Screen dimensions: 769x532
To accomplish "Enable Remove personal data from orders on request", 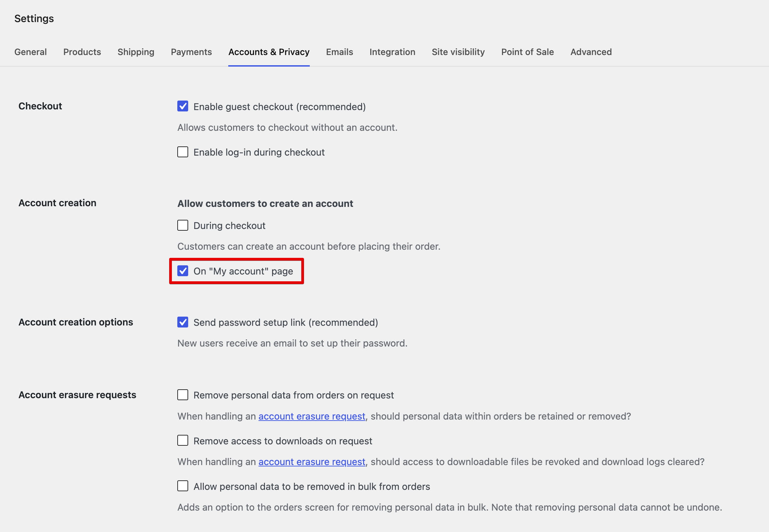I will (183, 395).
